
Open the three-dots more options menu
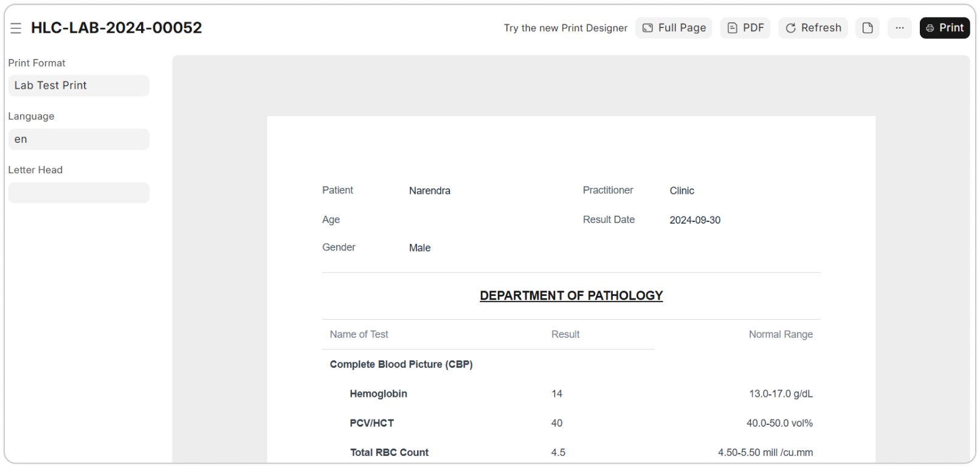click(x=899, y=28)
